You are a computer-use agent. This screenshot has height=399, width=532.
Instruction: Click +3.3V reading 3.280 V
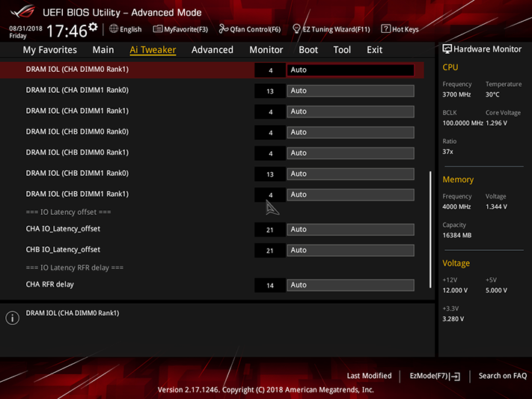point(453,319)
